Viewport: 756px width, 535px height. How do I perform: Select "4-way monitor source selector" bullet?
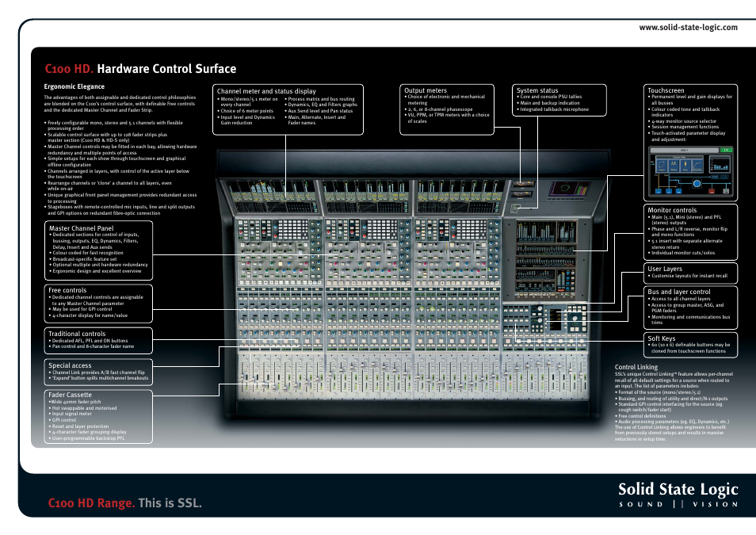682,121
